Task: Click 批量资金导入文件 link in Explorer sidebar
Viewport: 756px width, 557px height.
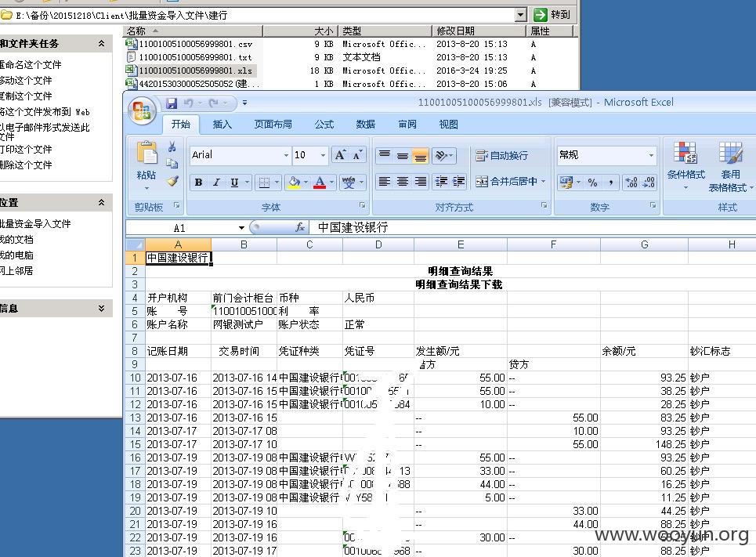Action: click(35, 223)
